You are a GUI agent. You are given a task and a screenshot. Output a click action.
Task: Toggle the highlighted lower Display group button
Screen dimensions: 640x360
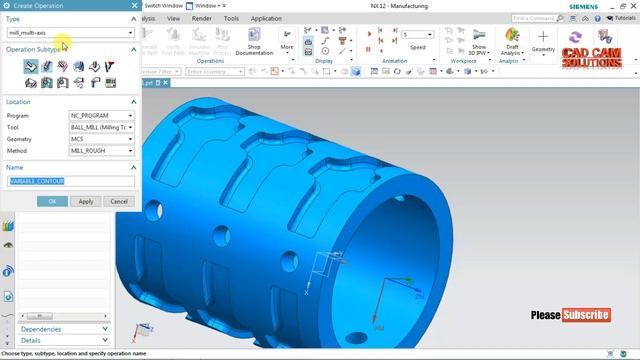coord(308,51)
